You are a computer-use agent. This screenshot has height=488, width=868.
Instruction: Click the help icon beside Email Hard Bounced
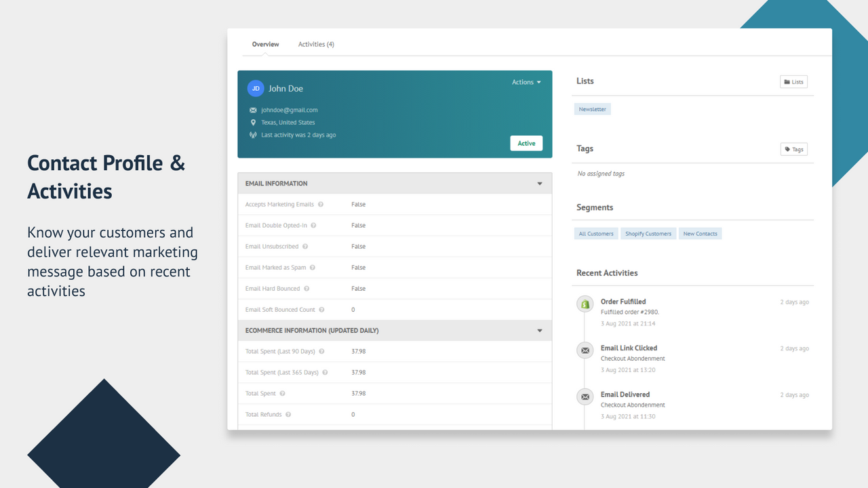(x=307, y=288)
